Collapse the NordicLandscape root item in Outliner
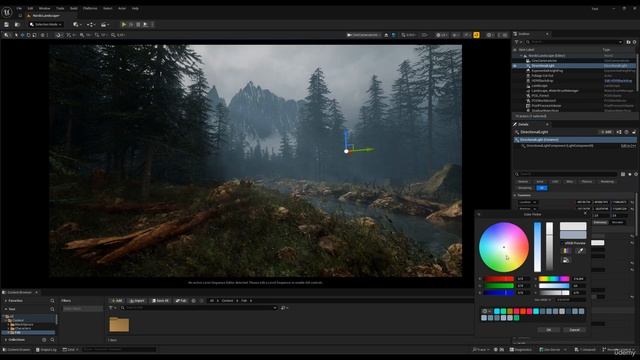The width and height of the screenshot is (640, 360). [521, 56]
